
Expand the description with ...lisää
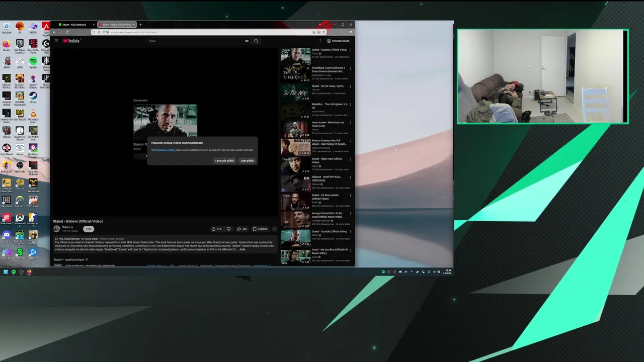pyautogui.click(x=242, y=249)
